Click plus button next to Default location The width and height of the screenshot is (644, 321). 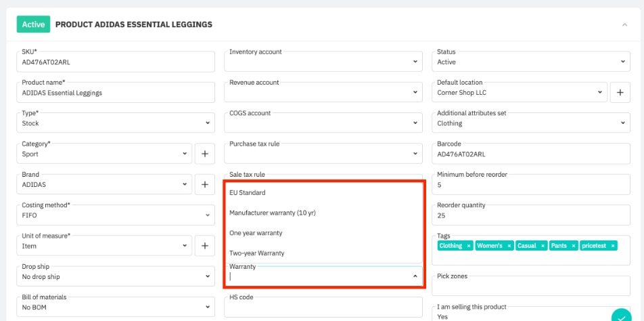pyautogui.click(x=620, y=92)
